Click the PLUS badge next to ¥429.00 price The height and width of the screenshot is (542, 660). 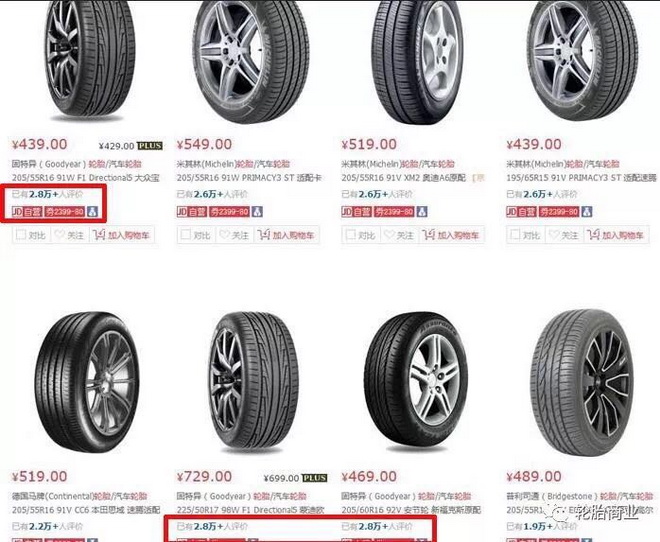(150, 146)
